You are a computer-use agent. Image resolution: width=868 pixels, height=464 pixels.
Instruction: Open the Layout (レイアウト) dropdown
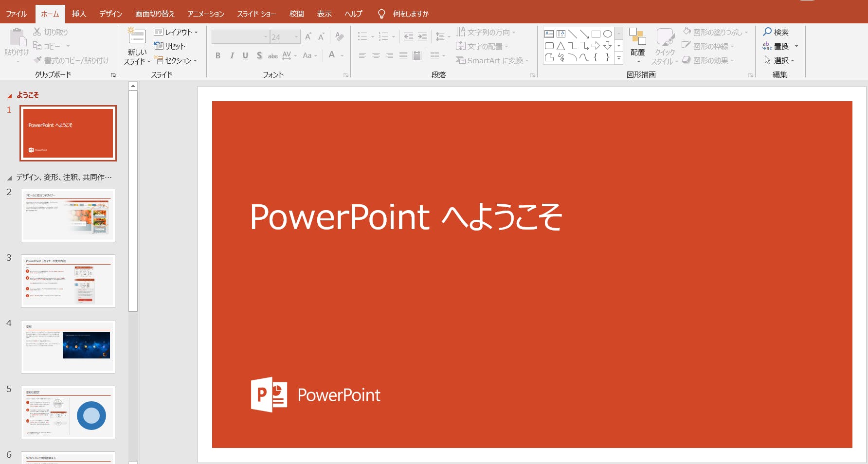(x=176, y=32)
